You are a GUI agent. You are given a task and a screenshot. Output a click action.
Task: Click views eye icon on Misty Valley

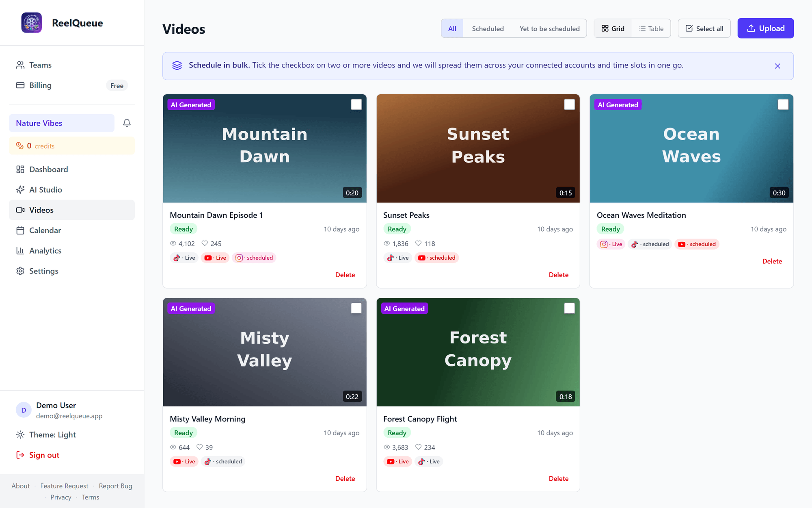point(173,447)
